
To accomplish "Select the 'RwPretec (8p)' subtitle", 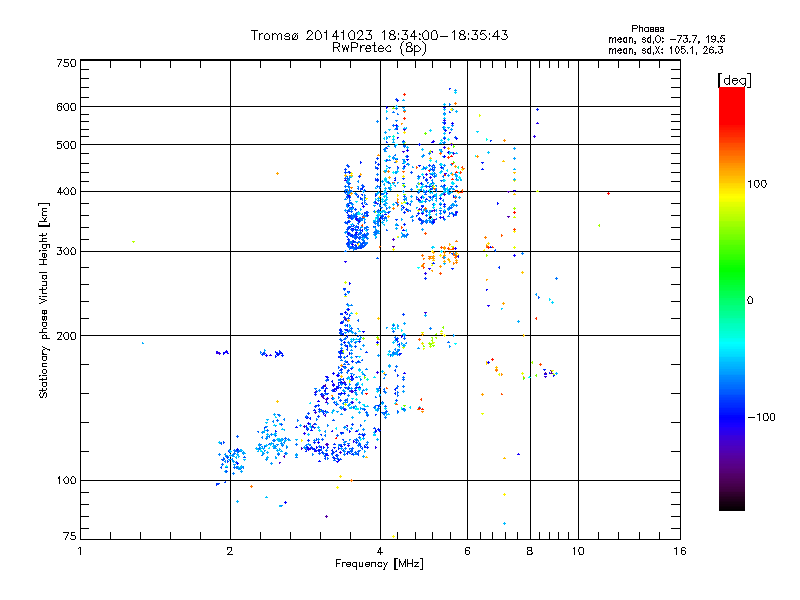I will tap(379, 48).
